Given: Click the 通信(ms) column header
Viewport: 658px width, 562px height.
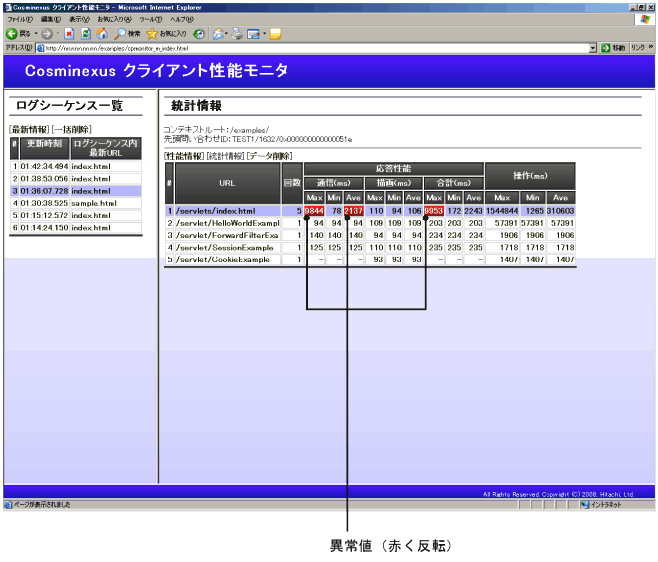Looking at the screenshot, I should 334,183.
